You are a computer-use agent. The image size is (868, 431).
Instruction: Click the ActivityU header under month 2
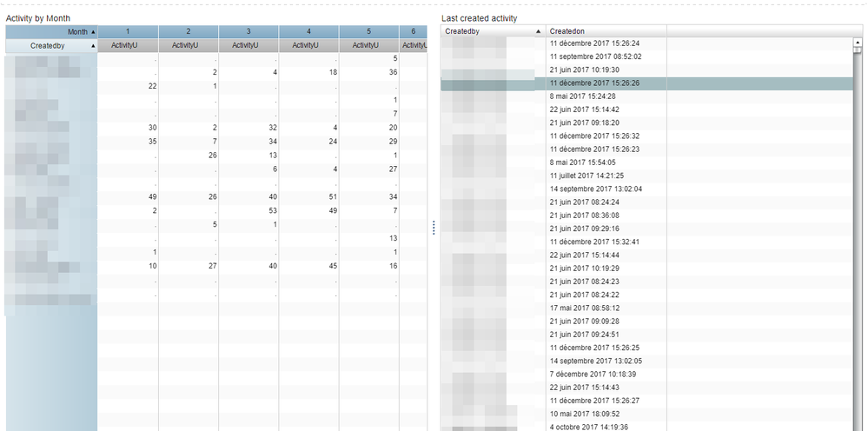pos(189,46)
